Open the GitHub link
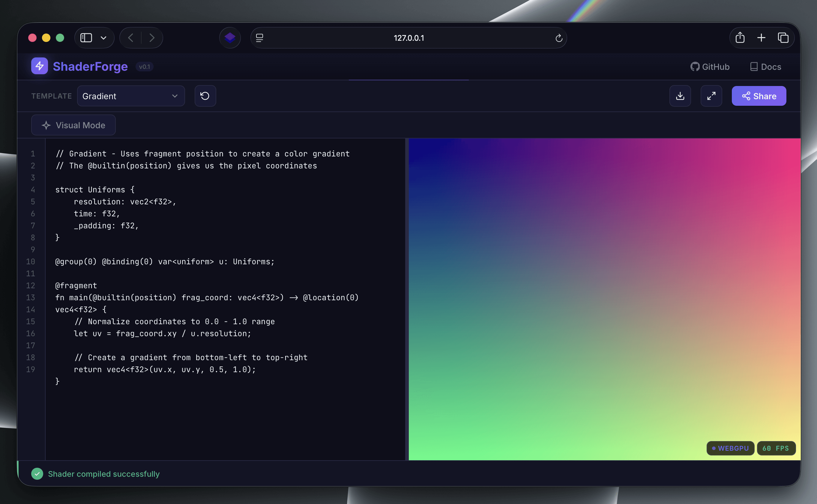This screenshot has width=817, height=504. 710,67
